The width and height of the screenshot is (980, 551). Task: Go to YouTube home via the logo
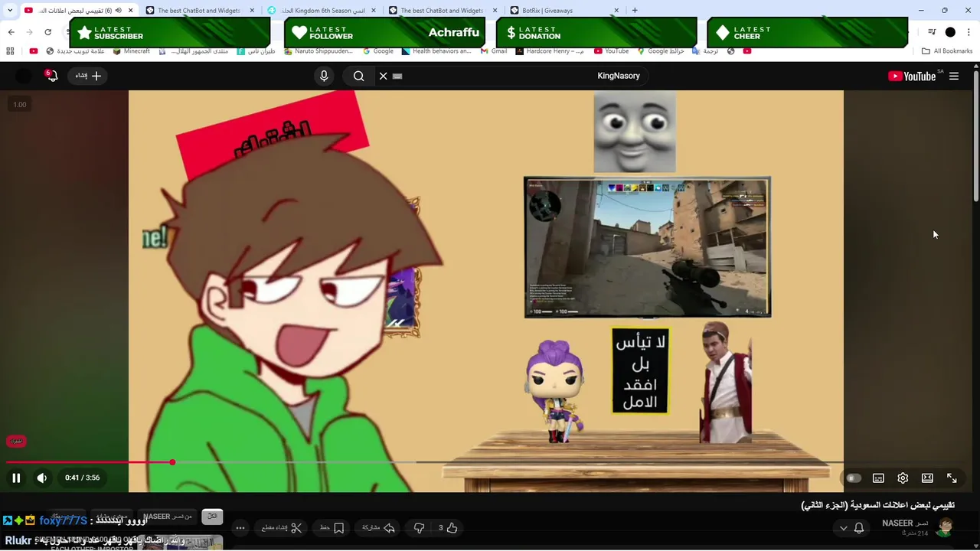pos(911,76)
